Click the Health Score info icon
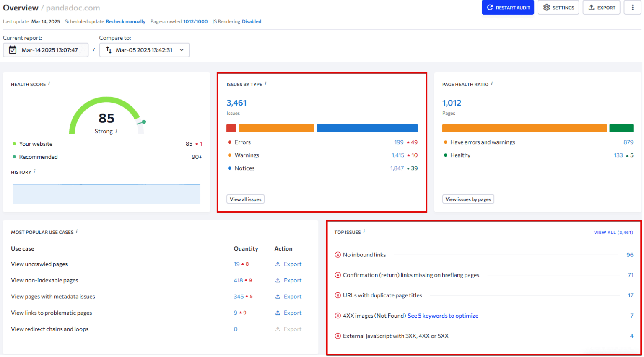 (49, 83)
